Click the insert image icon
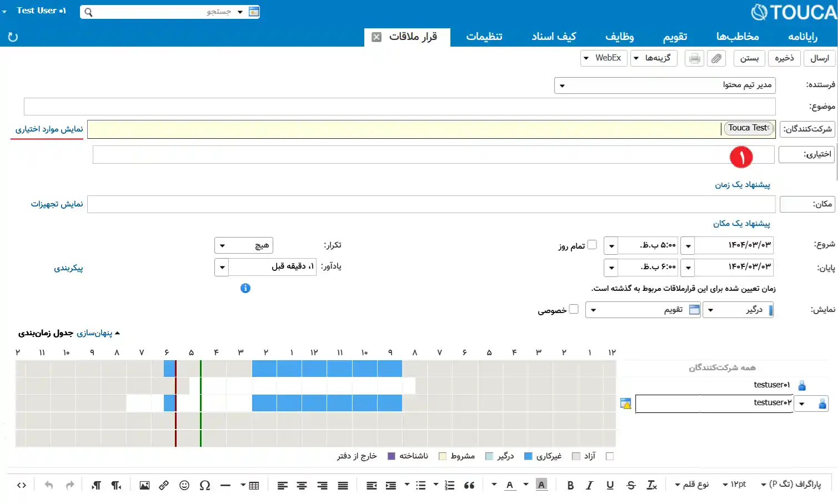Viewport: 838px width, 504px height. click(144, 485)
